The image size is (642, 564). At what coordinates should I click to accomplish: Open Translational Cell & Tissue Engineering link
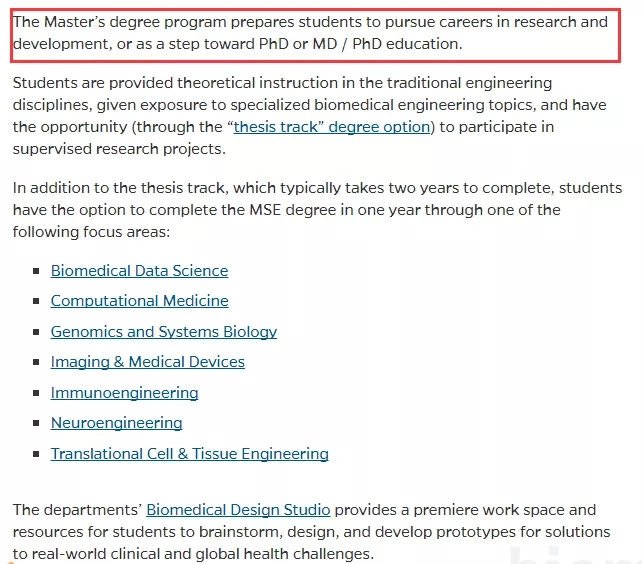pyautogui.click(x=190, y=454)
